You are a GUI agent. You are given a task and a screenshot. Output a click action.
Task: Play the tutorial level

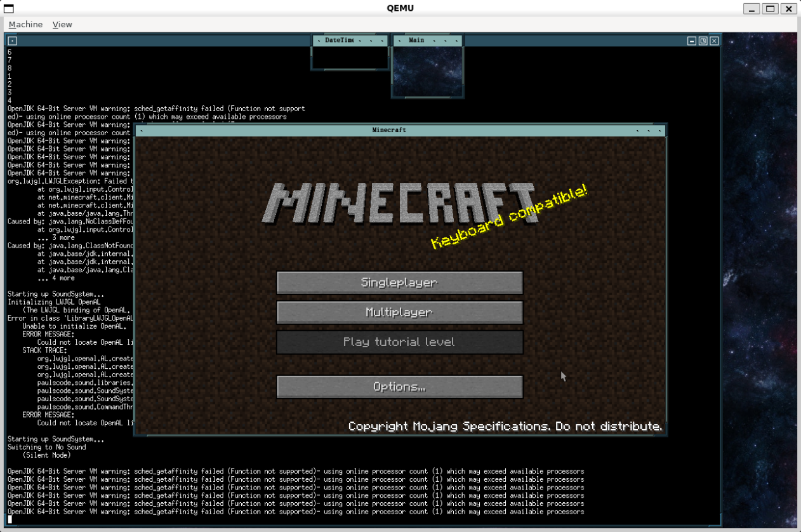tap(399, 342)
